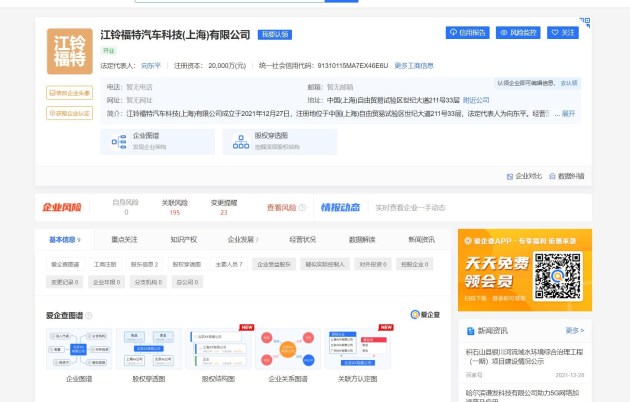
Task: Switch to the 经营状况 tab
Action: pyautogui.click(x=303, y=240)
